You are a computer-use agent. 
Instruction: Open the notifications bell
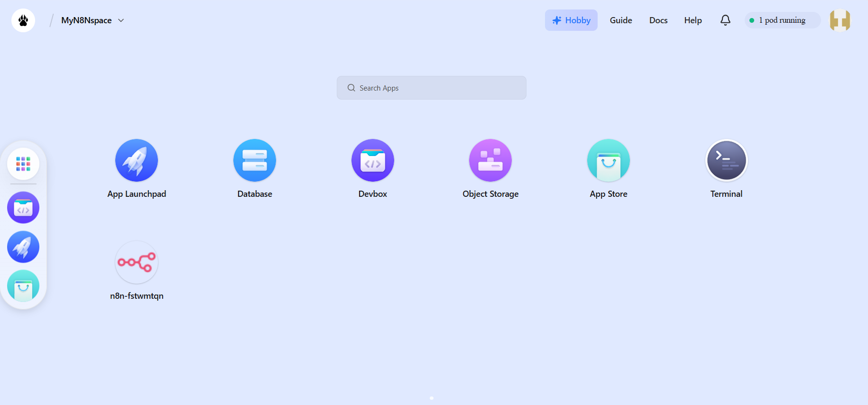coord(725,20)
